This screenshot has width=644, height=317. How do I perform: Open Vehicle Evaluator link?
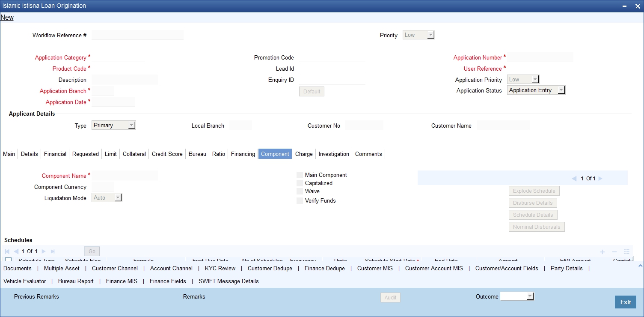point(25,281)
